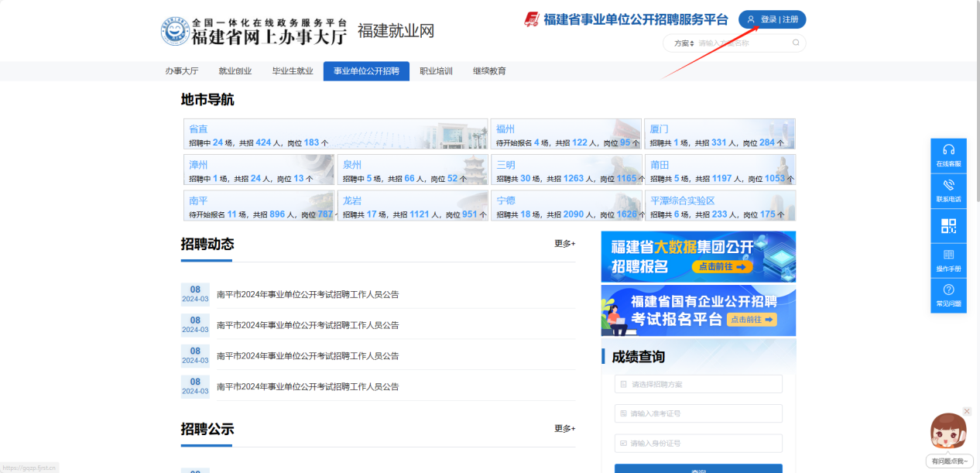Open the 方案 search type dropdown
Image resolution: width=980 pixels, height=473 pixels.
click(x=684, y=43)
